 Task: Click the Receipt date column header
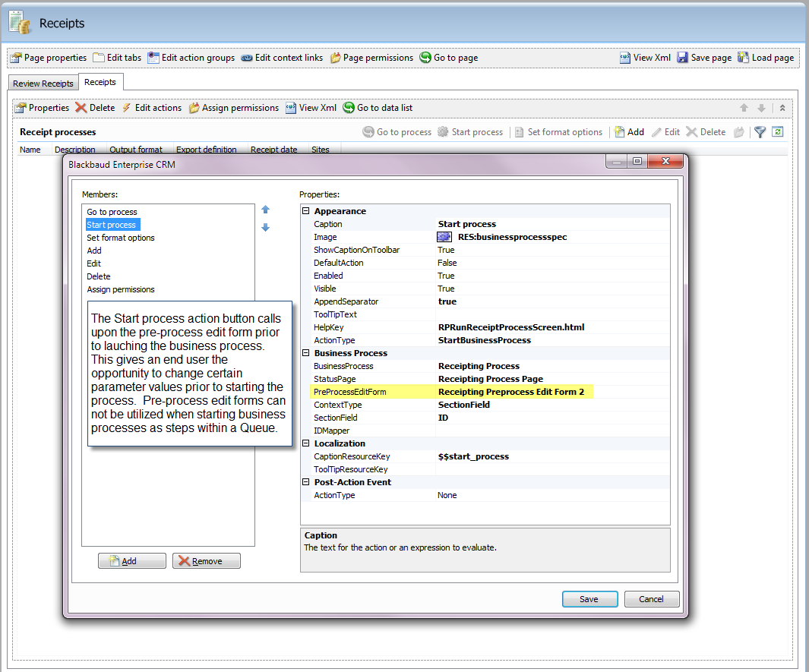274,150
